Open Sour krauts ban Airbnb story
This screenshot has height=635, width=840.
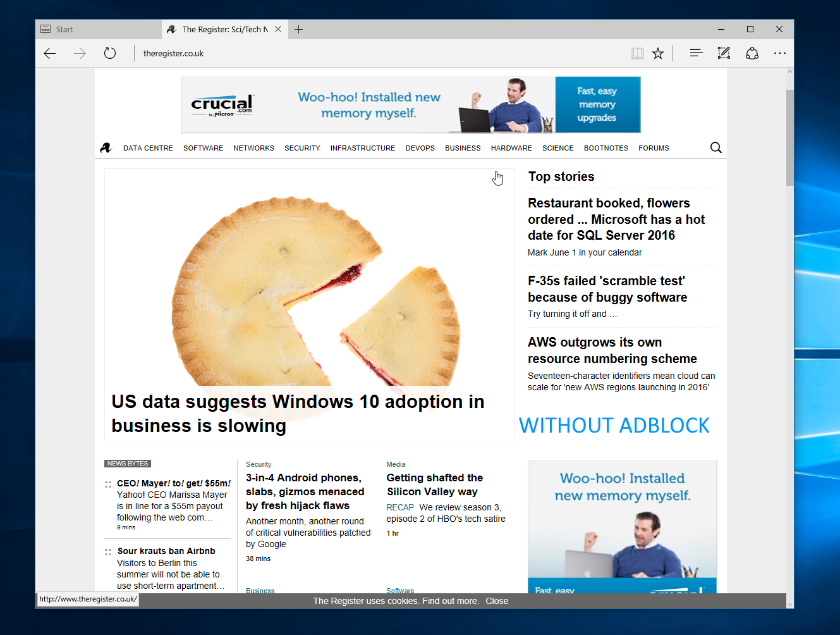tap(166, 551)
